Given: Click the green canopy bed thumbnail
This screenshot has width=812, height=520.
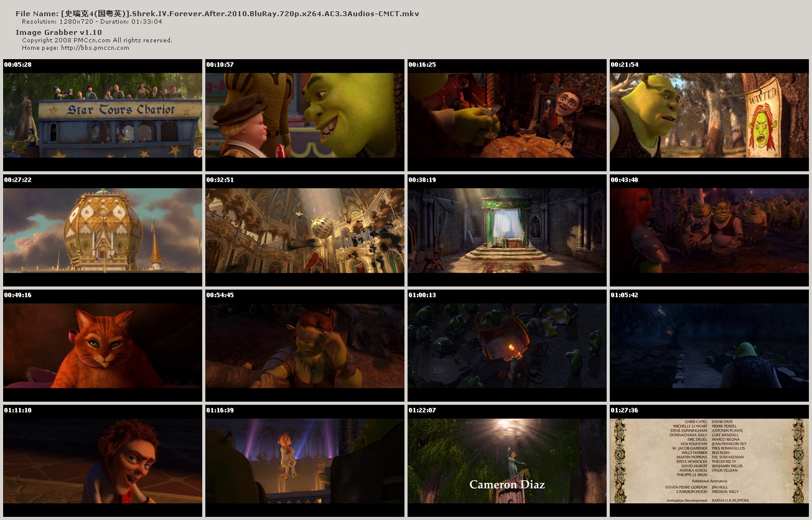Looking at the screenshot, I should tap(507, 230).
